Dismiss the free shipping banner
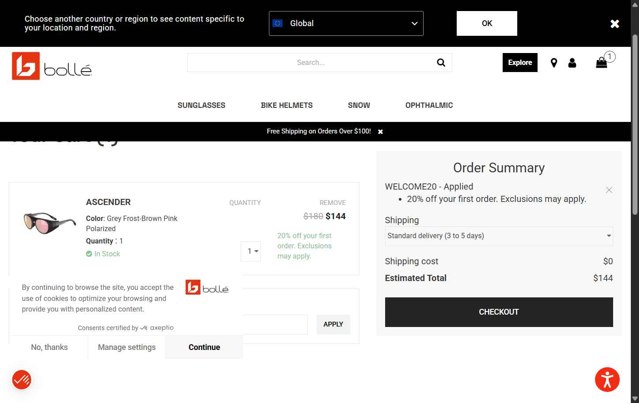The image size is (639, 403). point(380,132)
